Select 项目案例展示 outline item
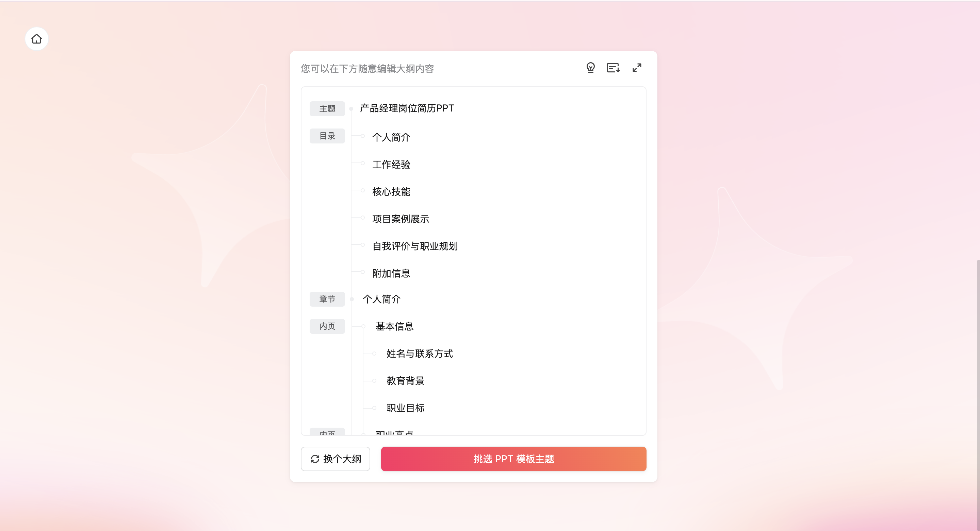 click(401, 219)
